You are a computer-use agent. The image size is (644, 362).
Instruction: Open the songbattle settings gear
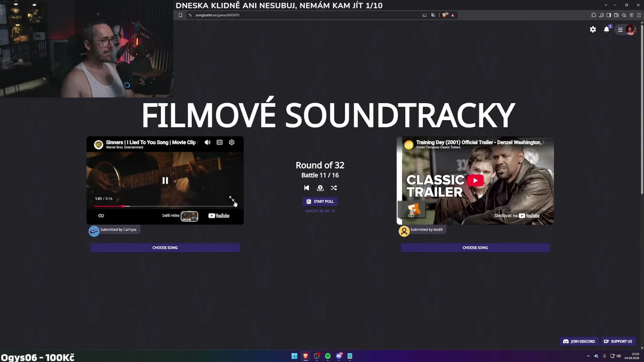[593, 30]
